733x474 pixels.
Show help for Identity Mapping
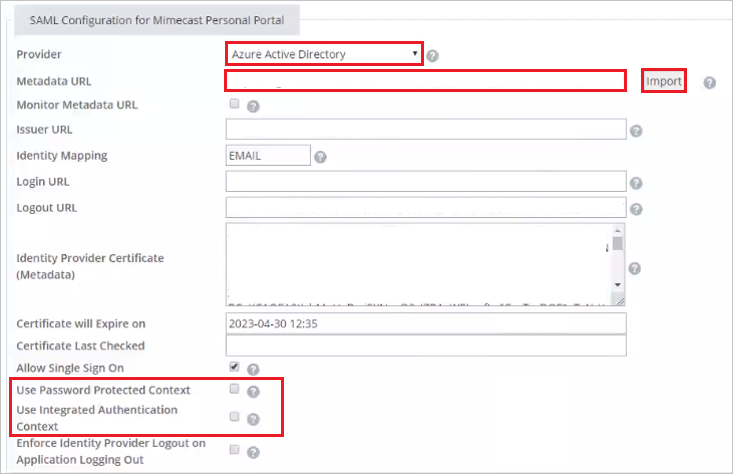[320, 157]
